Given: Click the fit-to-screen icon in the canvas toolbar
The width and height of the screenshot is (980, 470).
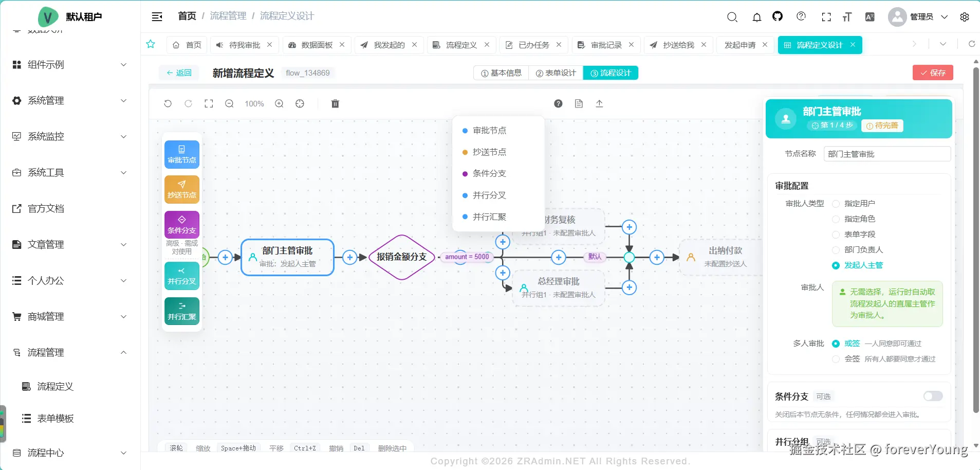Looking at the screenshot, I should coord(209,103).
